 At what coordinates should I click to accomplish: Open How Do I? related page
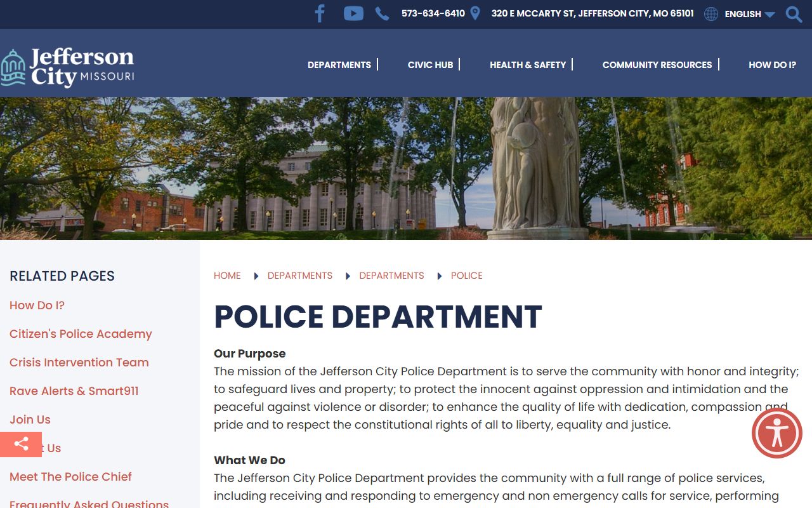37,305
